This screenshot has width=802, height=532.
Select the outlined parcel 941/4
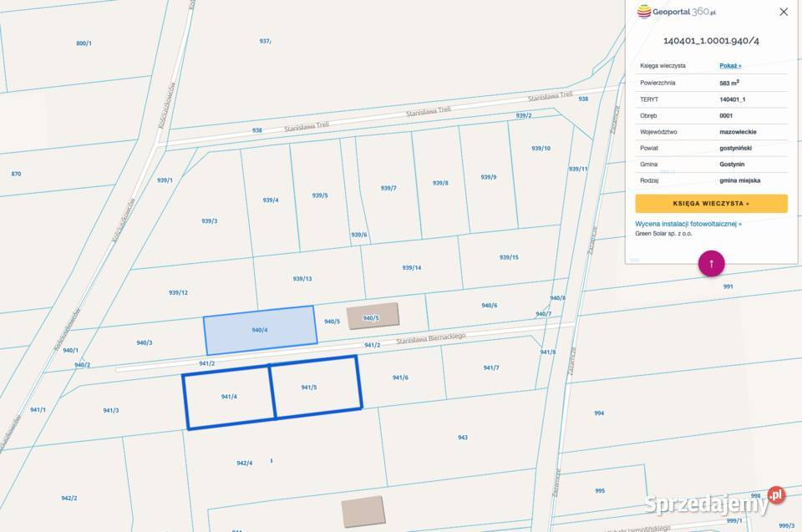[228, 398]
